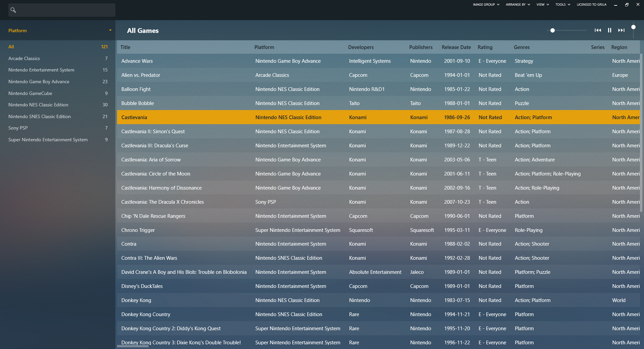Screen dimensions: 644x349
Task: Adjust the vertical volume slider knob
Action: (x=633, y=27)
